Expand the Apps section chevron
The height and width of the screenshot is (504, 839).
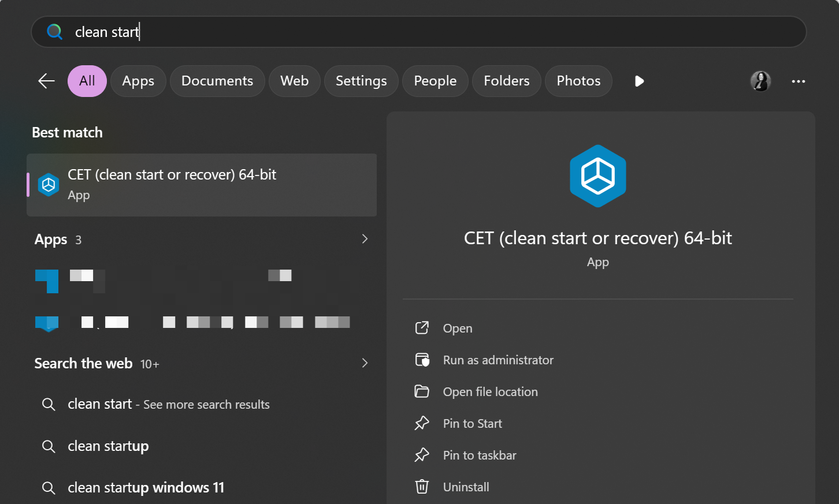pos(365,239)
